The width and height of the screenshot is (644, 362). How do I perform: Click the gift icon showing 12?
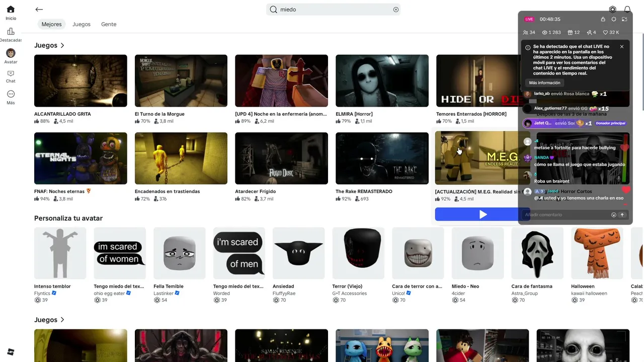570,32
